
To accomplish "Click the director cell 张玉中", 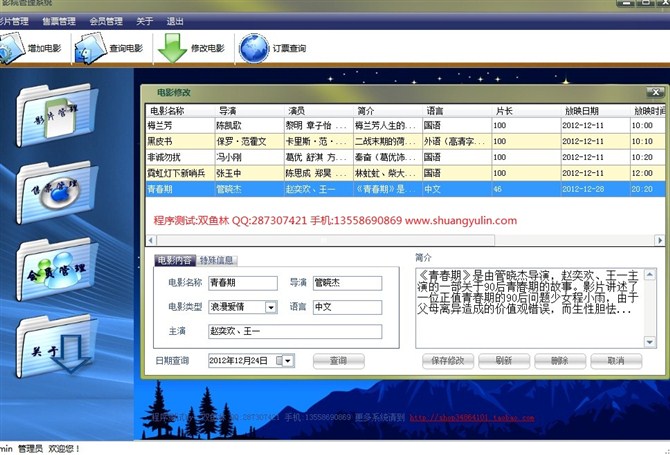I will pyautogui.click(x=250, y=173).
